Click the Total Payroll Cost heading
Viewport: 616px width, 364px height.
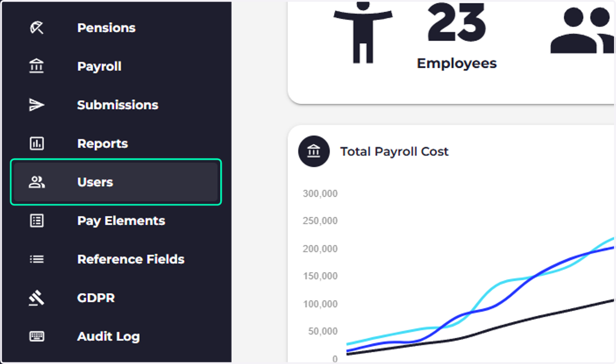pyautogui.click(x=394, y=151)
